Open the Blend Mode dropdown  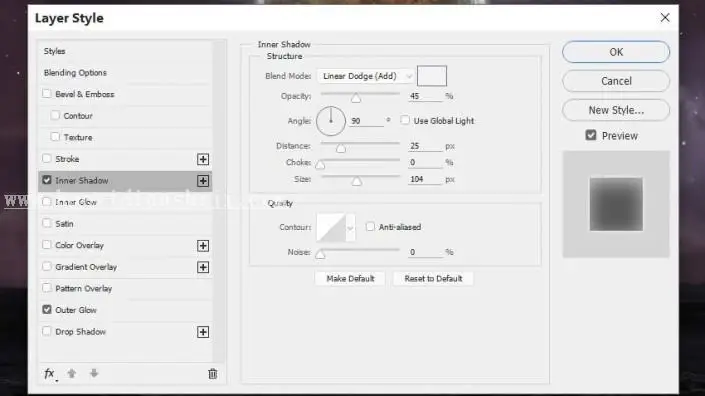[366, 76]
